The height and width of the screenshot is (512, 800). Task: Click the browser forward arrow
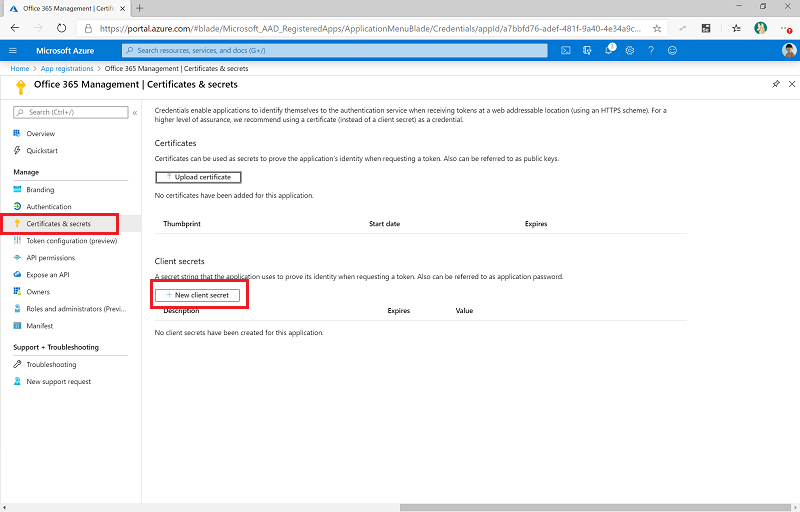click(38, 28)
